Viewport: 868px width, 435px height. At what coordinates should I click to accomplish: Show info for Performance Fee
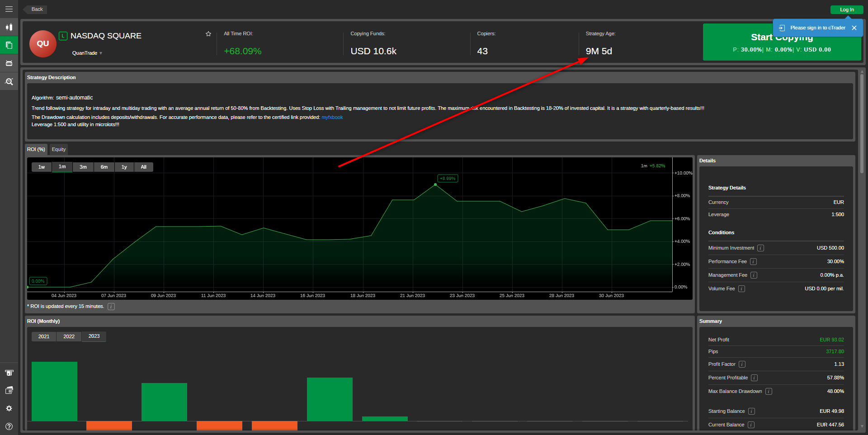click(x=753, y=261)
